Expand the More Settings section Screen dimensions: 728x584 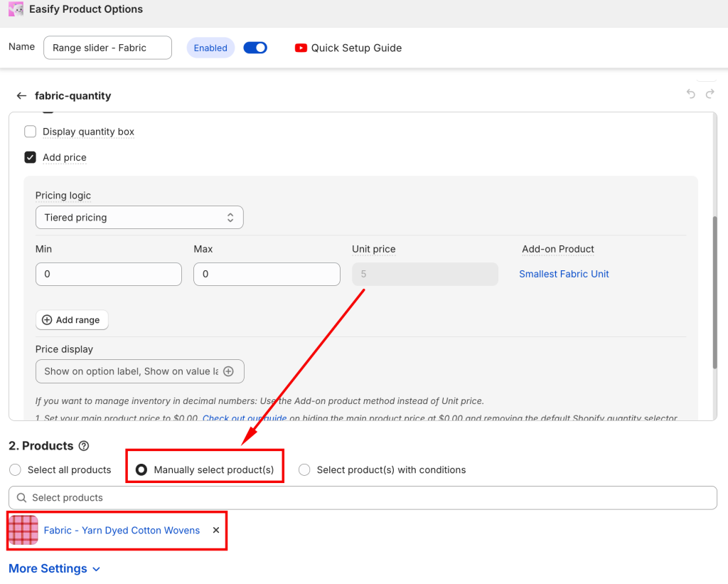tap(55, 568)
